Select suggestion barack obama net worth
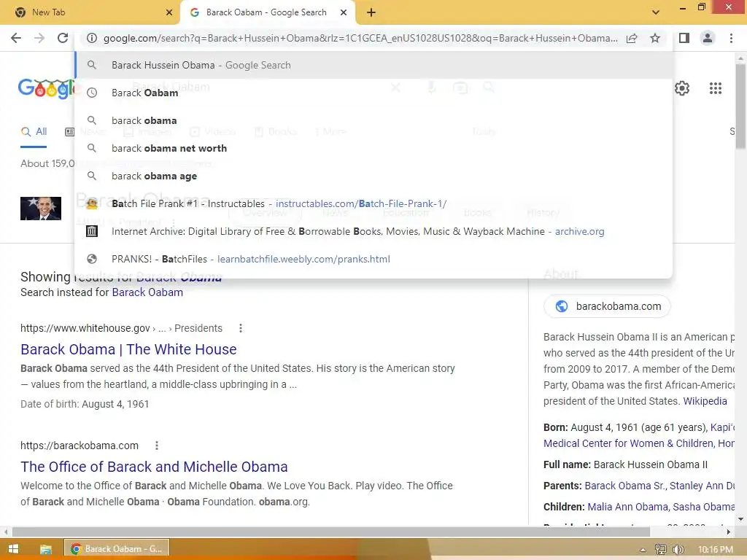 374,148
